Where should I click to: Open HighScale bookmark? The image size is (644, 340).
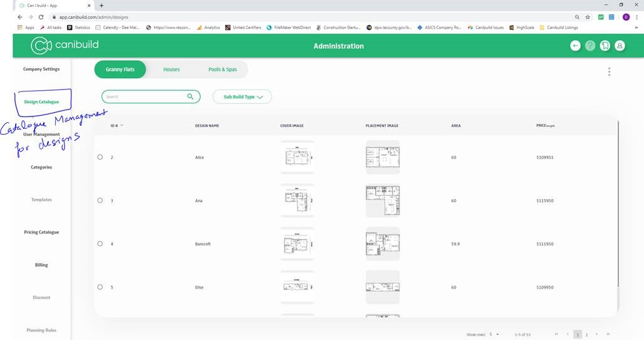point(522,28)
